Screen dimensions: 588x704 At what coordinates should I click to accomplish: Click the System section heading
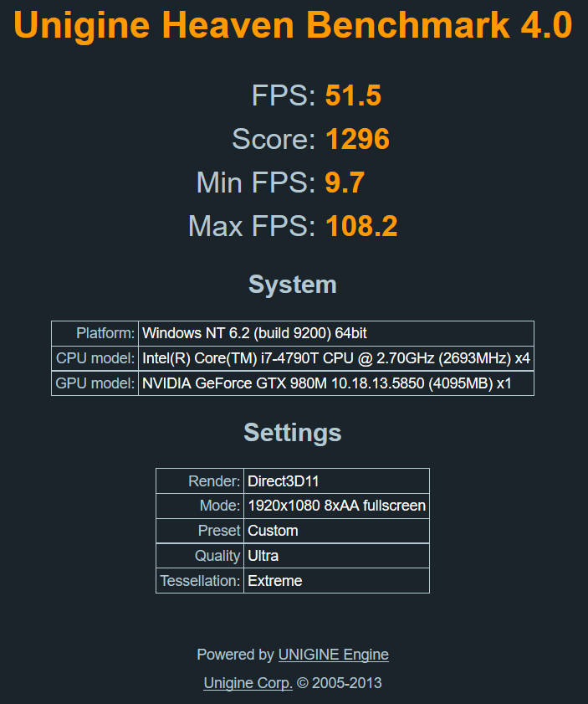293,285
